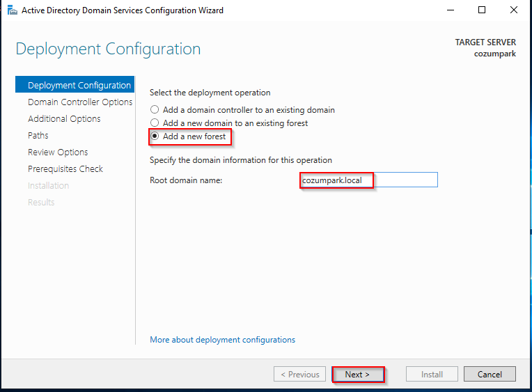Screen dimensions: 532x392
Task: Click the Install button
Action: 432,375
